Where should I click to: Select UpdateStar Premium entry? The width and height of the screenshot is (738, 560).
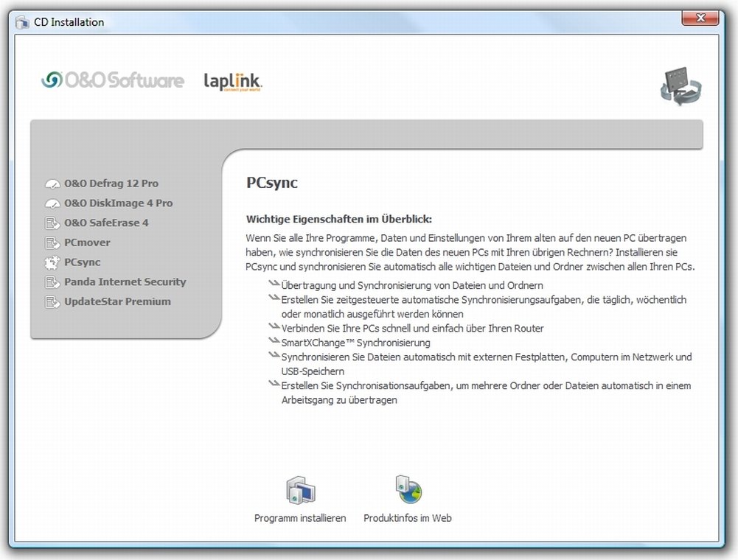click(x=118, y=302)
